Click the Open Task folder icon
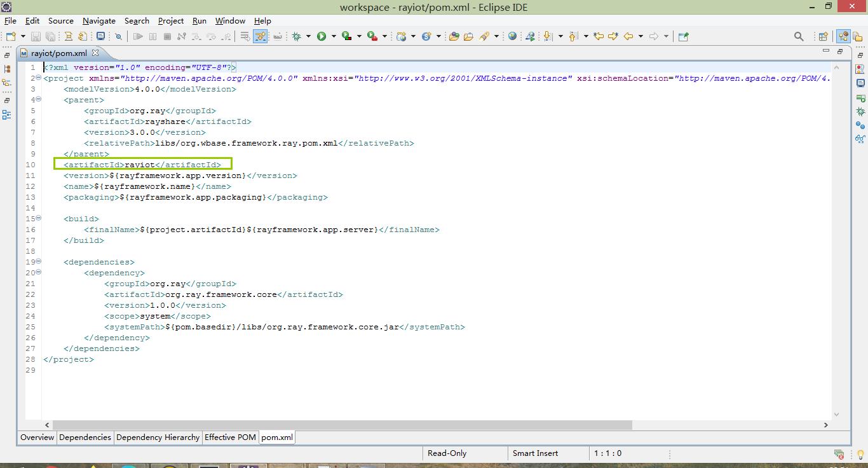 point(468,36)
